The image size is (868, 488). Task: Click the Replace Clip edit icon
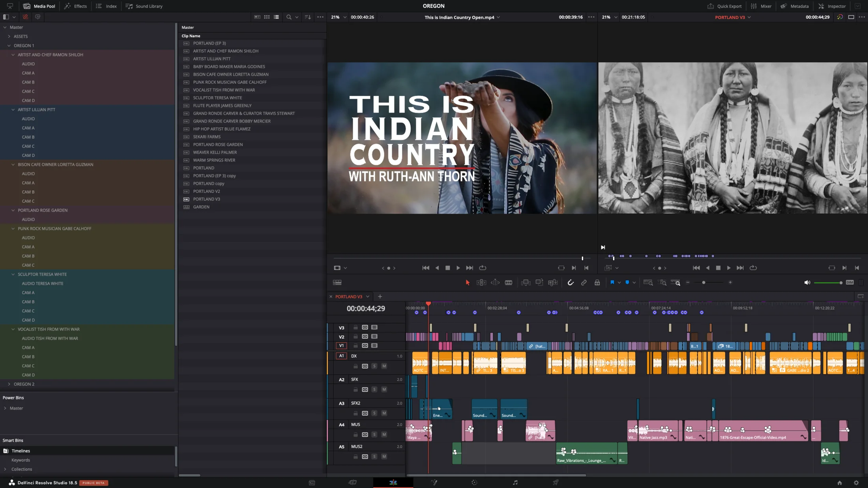(x=553, y=283)
